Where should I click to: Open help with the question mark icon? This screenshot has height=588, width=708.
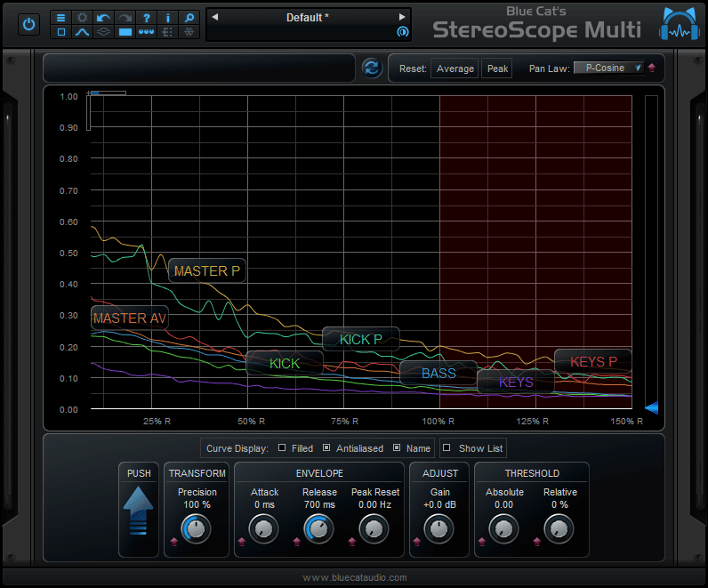point(147,17)
